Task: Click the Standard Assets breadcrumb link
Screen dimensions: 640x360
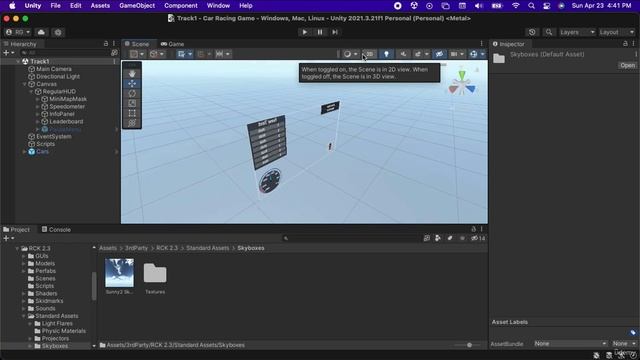Action: [208, 248]
